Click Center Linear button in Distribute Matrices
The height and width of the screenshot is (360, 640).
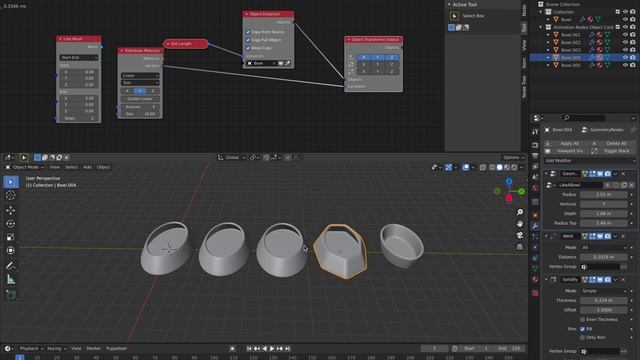pos(140,99)
